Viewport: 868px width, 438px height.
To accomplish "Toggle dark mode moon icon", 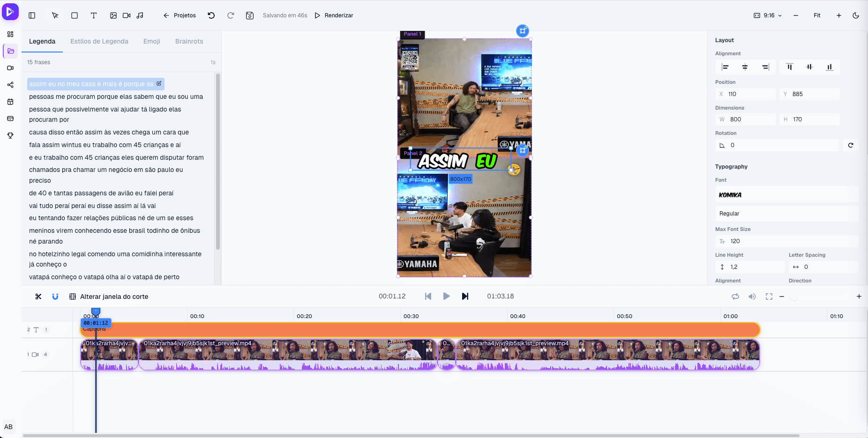I will point(856,15).
